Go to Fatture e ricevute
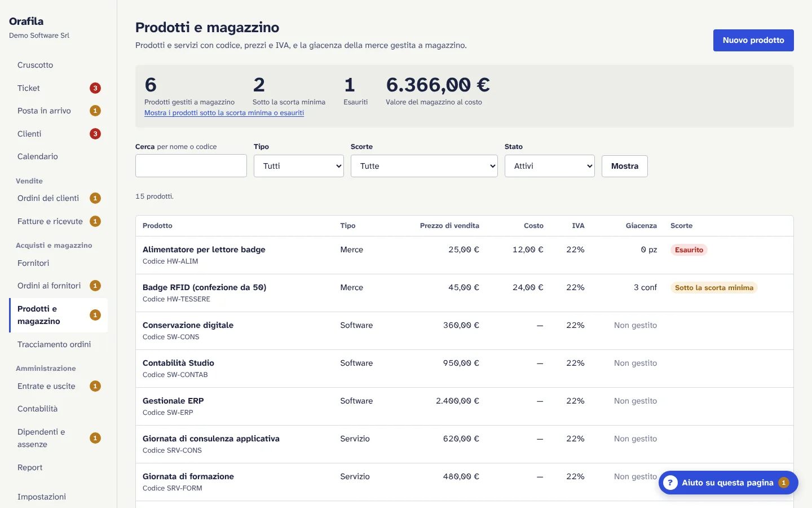812x508 pixels. click(x=59, y=221)
